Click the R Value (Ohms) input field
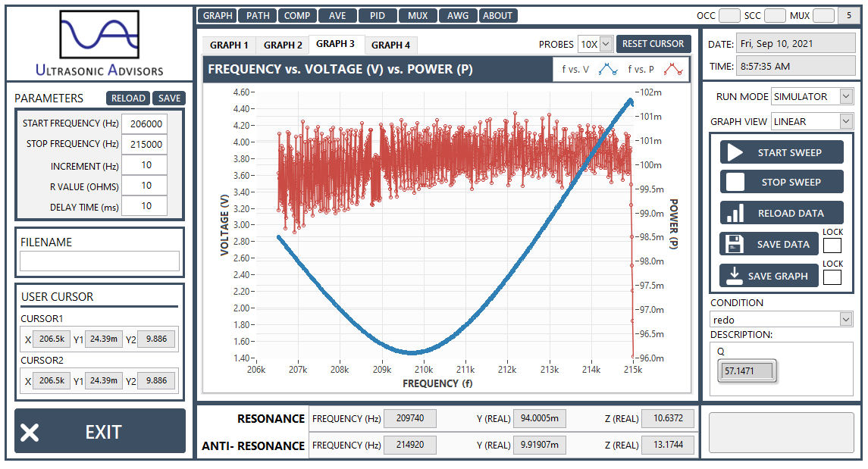 145,186
